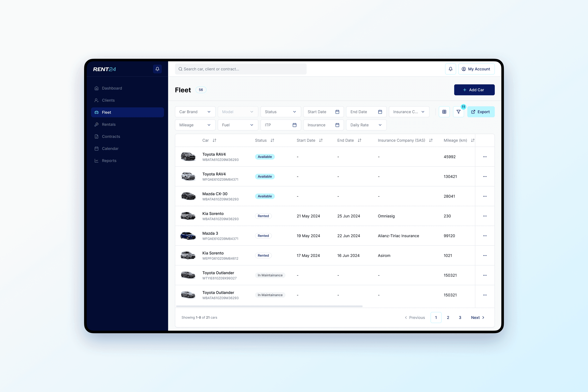Screen dimensions: 588x392
Task: Open the filter funnel icon
Action: (458, 112)
